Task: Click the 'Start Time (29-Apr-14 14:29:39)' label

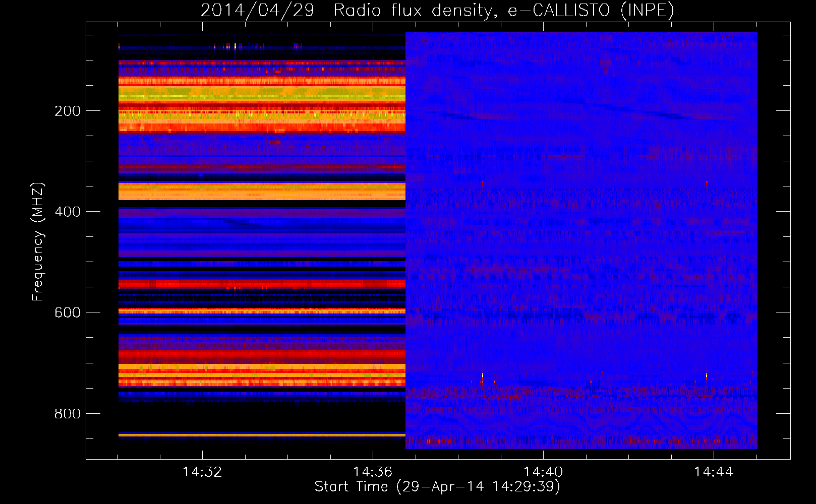Action: (437, 487)
